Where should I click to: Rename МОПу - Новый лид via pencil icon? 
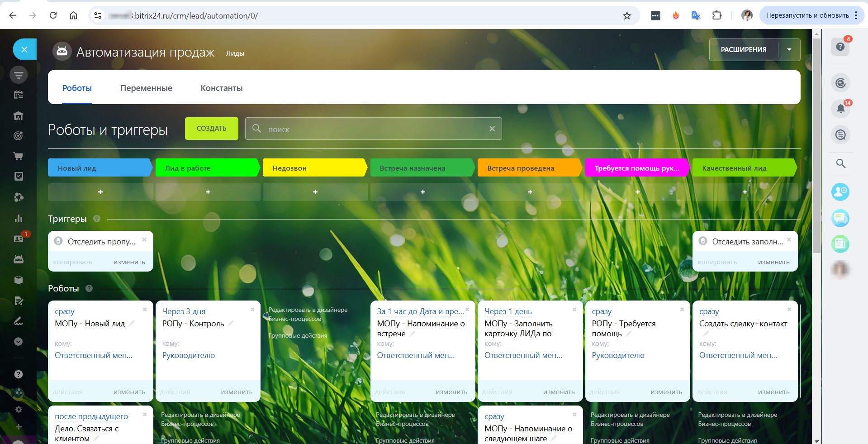click(x=132, y=323)
